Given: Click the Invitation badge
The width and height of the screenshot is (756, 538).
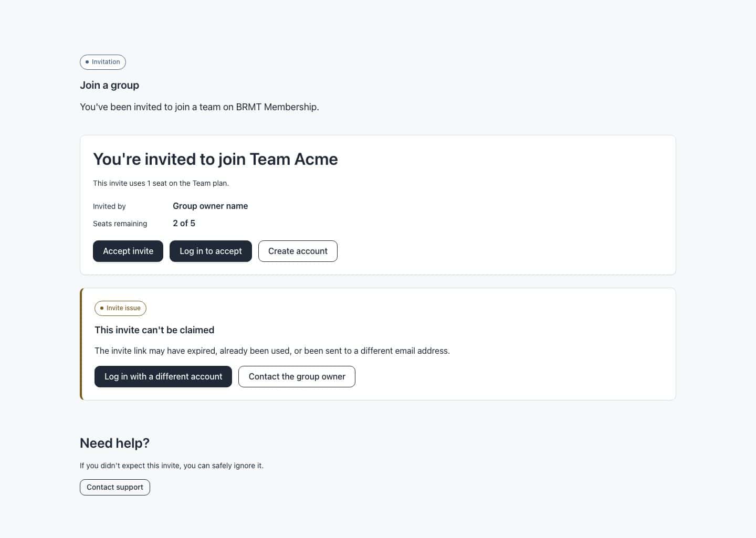Looking at the screenshot, I should tap(103, 62).
